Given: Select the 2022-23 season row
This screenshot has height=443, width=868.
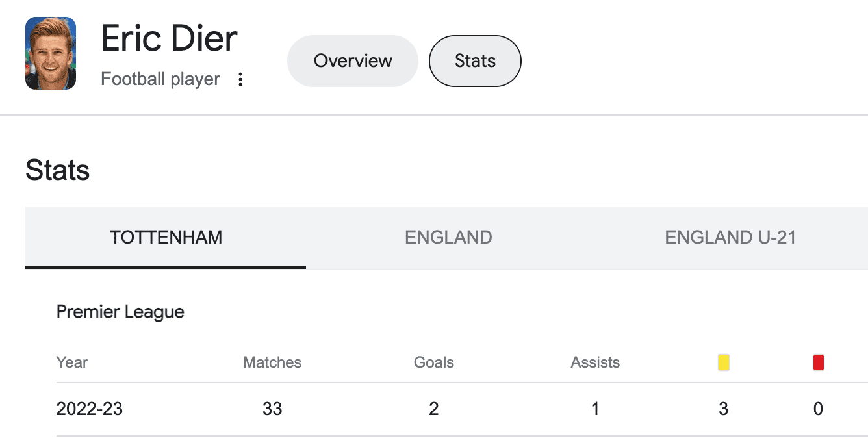Looking at the screenshot, I should pyautogui.click(x=90, y=409).
